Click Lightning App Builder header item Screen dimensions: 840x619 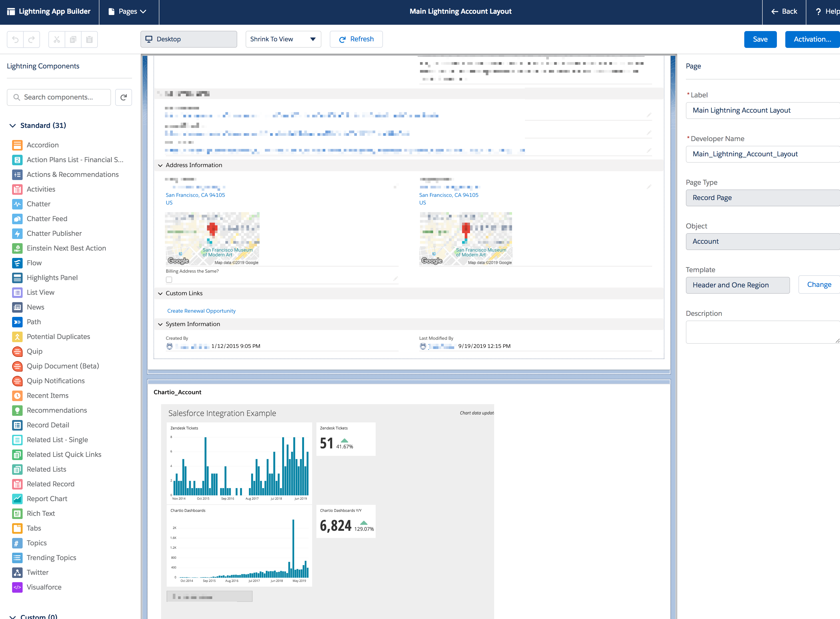(x=49, y=12)
